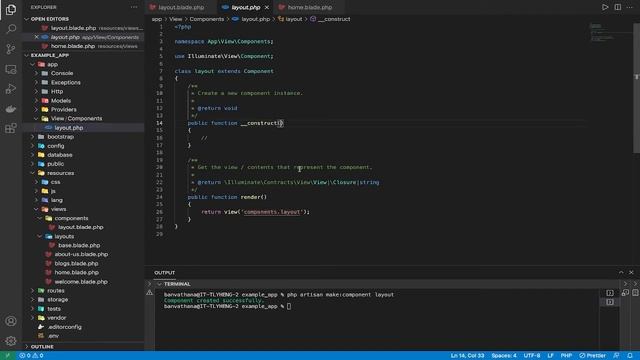Expand the config folder
Screen dimensions: 640x360
(x=56, y=146)
